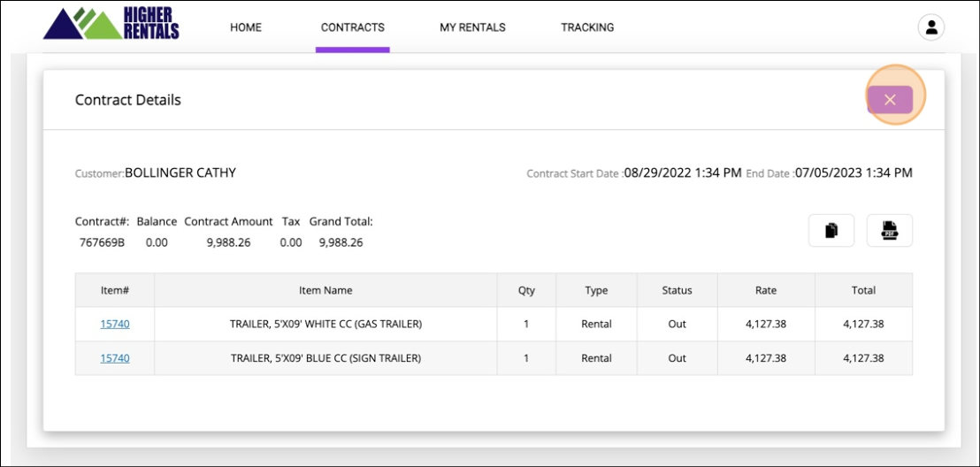Select contract number 767669B
The width and height of the screenshot is (980, 467).
pyautogui.click(x=102, y=242)
